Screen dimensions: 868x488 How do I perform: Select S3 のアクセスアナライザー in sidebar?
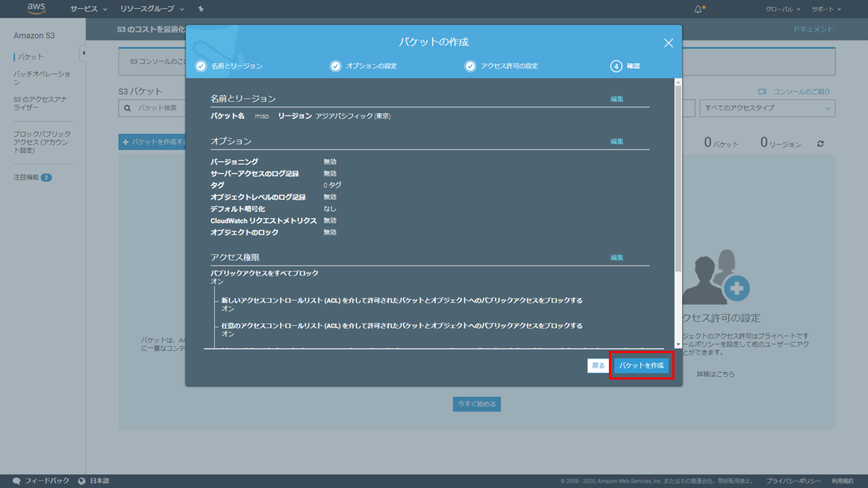(40, 103)
